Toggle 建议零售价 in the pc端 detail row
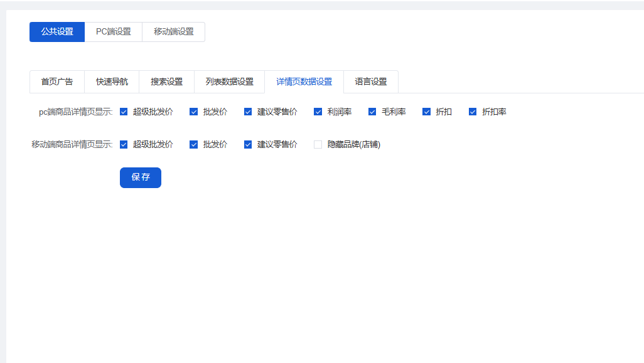 click(x=248, y=112)
